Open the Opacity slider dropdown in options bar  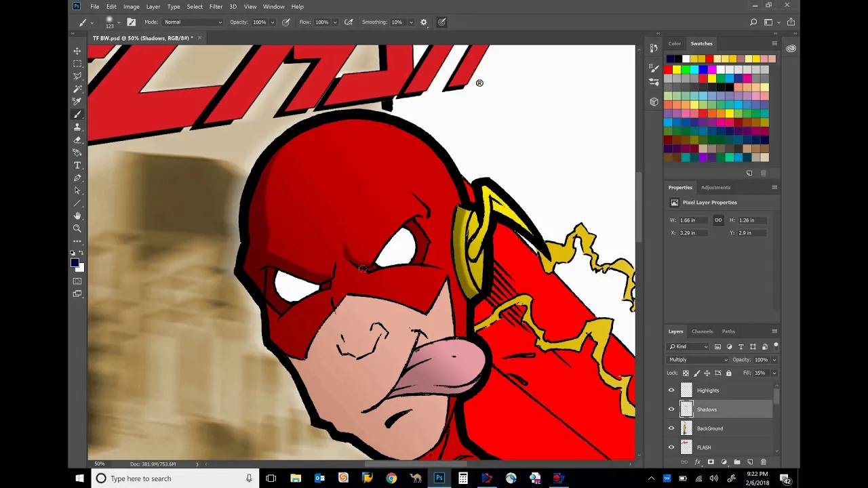click(273, 22)
